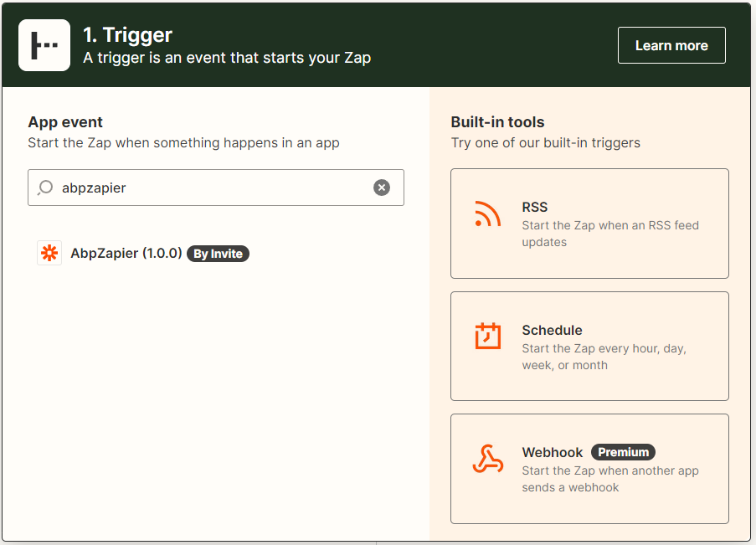The height and width of the screenshot is (545, 756).
Task: Click the RSS feed icon
Action: (487, 213)
